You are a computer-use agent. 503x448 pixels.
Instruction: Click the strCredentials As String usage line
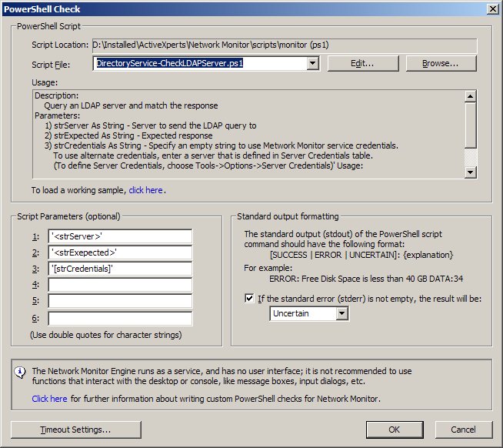pyautogui.click(x=222, y=145)
